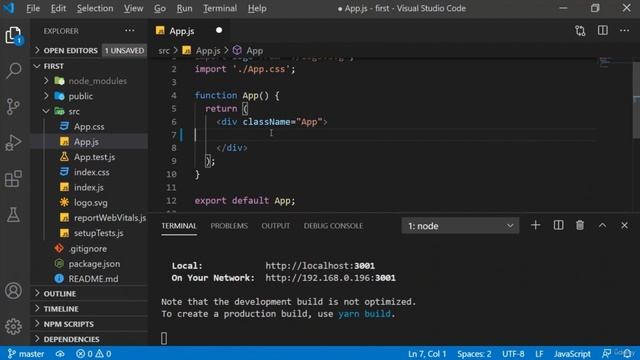Image resolution: width=640 pixels, height=360 pixels.
Task: Click JavaScript language mode in status bar
Action: pyautogui.click(x=572, y=353)
